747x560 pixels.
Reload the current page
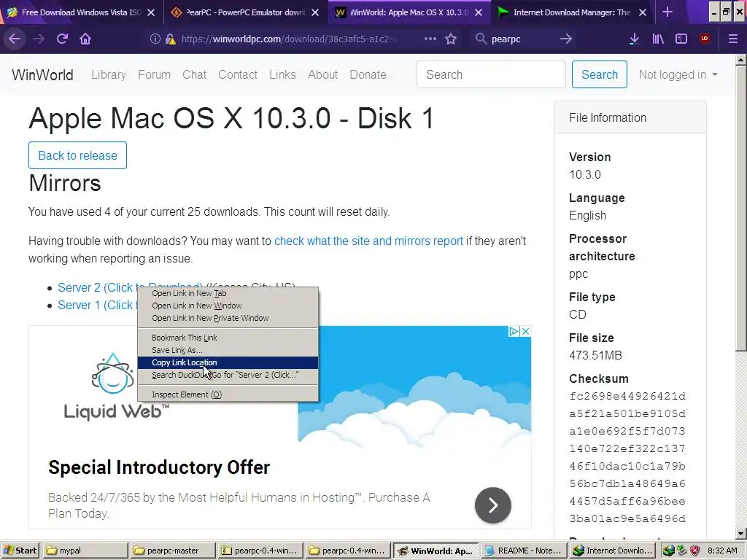point(63,39)
